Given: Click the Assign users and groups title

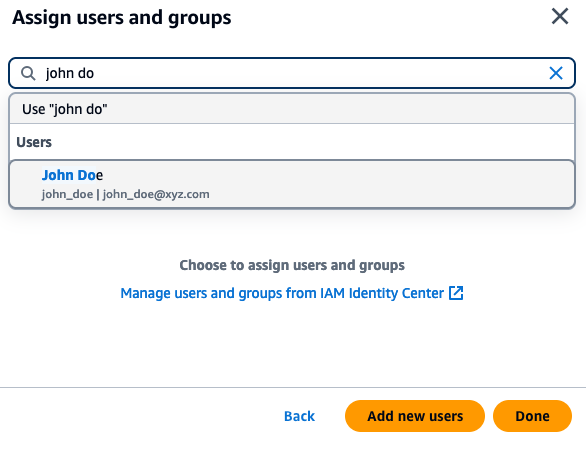Looking at the screenshot, I should click(122, 18).
